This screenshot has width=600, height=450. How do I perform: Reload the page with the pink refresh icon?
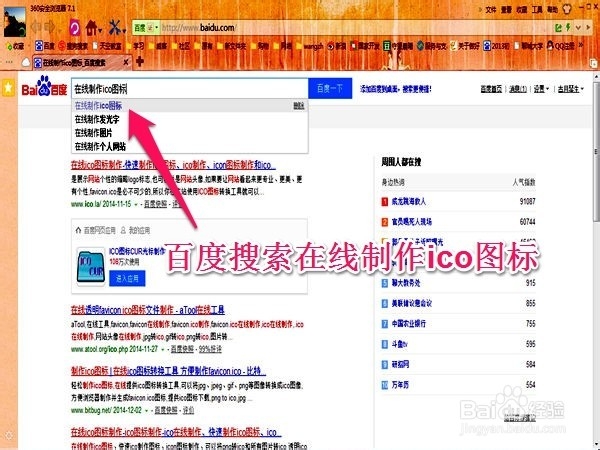pos(75,28)
